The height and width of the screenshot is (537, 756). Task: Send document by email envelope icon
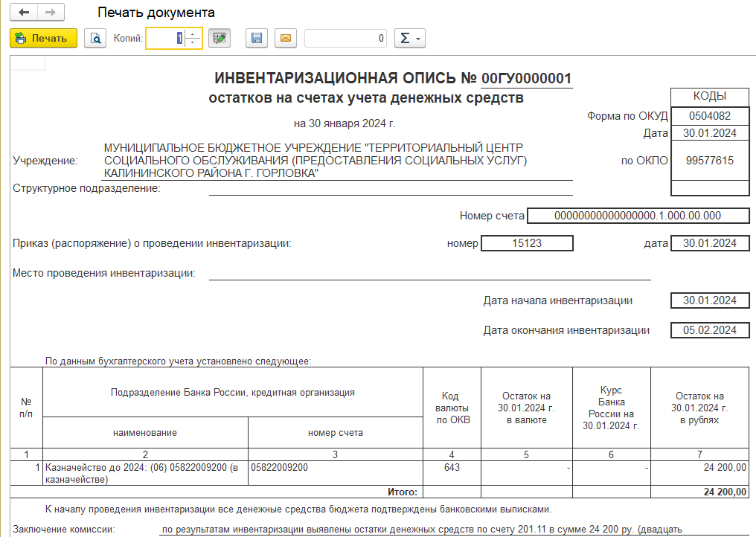click(286, 38)
